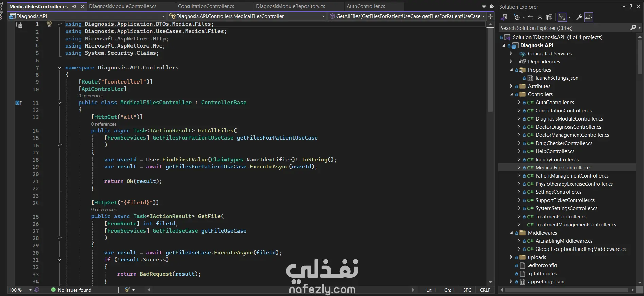This screenshot has height=296, width=644.
Task: Click the inheritance margin icon on line 11
Action: click(19, 103)
